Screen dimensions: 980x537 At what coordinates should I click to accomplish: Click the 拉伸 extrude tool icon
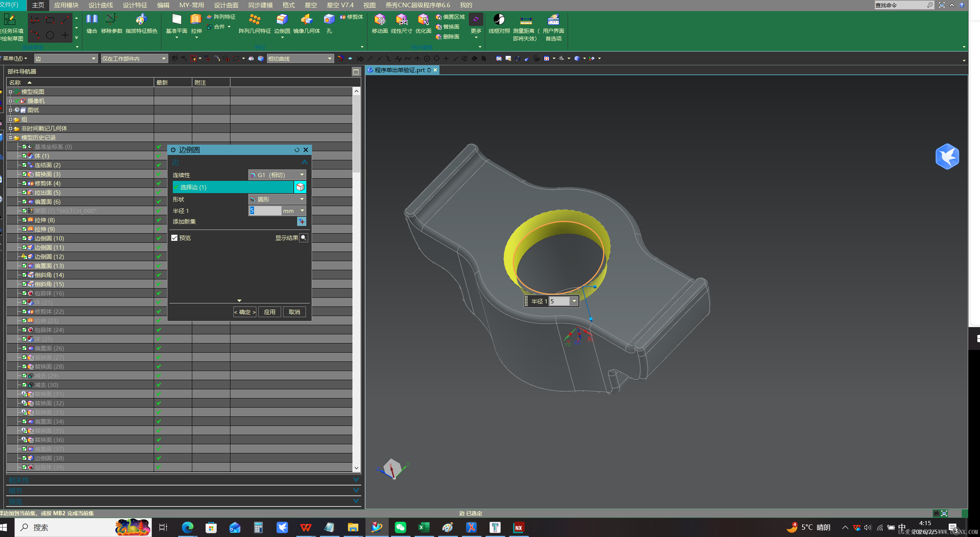click(196, 20)
